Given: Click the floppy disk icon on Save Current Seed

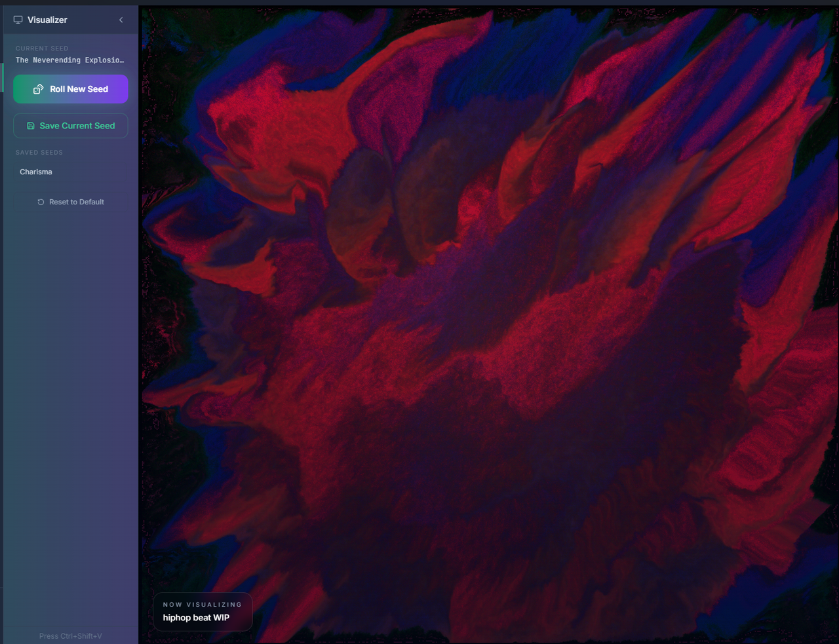Looking at the screenshot, I should (x=31, y=126).
